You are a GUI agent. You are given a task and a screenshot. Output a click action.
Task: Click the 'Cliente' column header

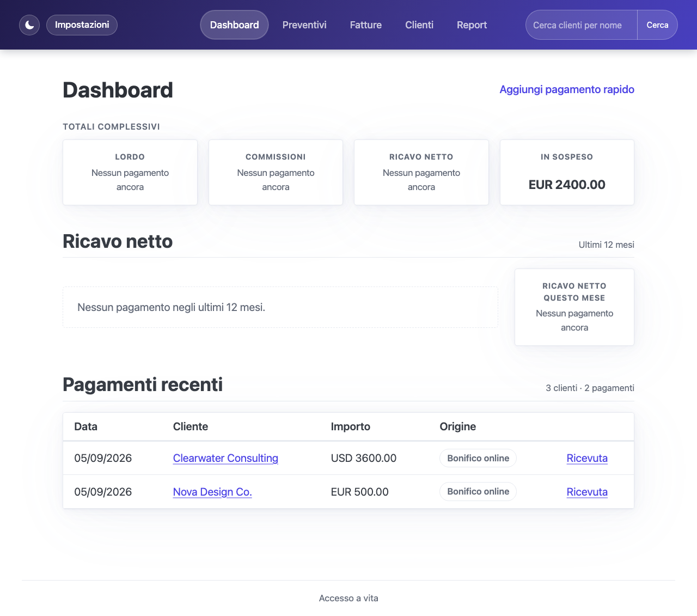pyautogui.click(x=191, y=426)
